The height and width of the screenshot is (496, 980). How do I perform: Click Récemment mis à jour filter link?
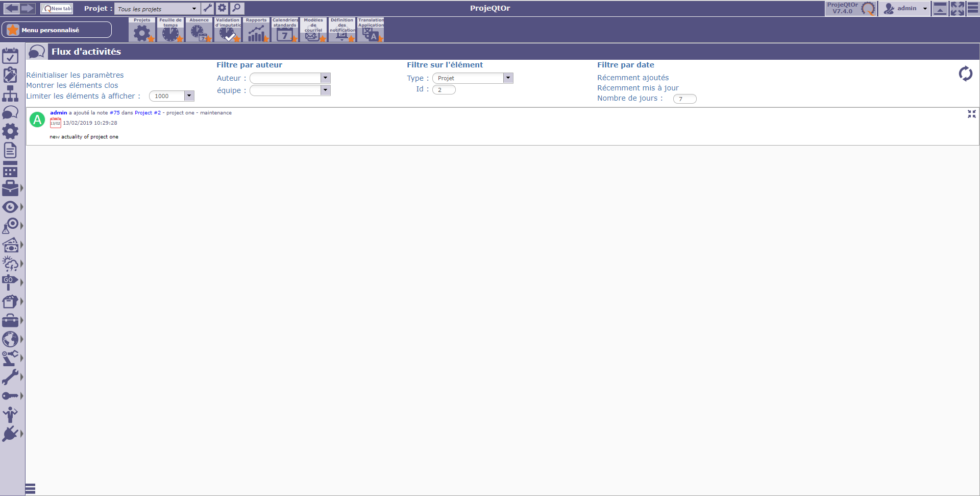point(638,88)
